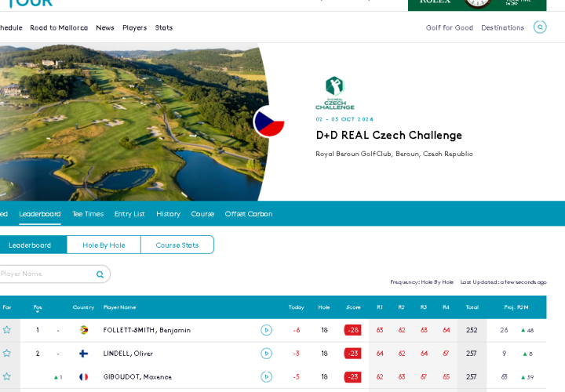The image size is (565, 392).
Task: Switch to the Course tab
Action: 202,214
